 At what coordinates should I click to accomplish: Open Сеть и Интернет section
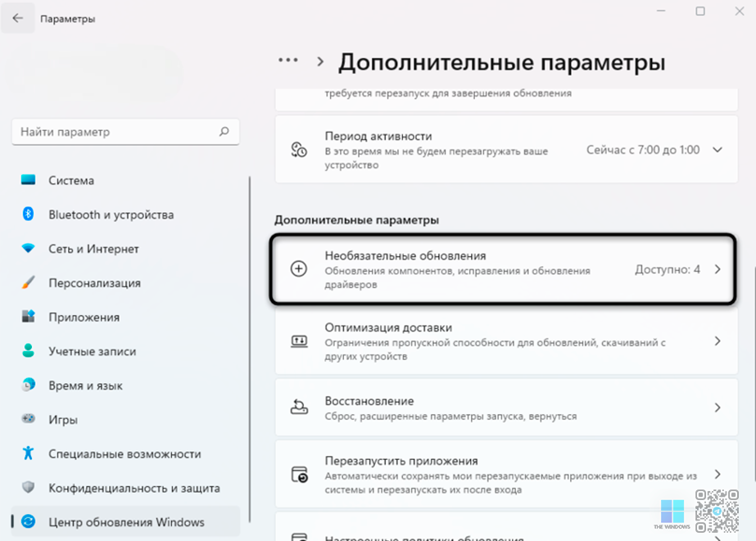tap(125, 249)
